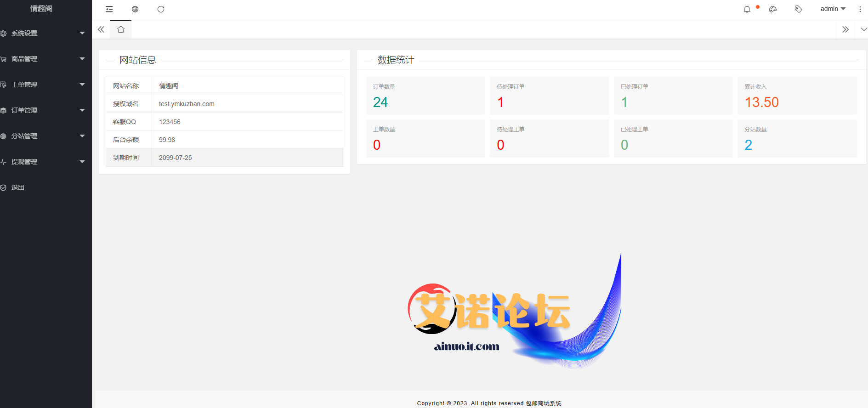Image resolution: width=868 pixels, height=408 pixels.
Task: Click the cart icon beside 商品管理
Action: (3, 59)
